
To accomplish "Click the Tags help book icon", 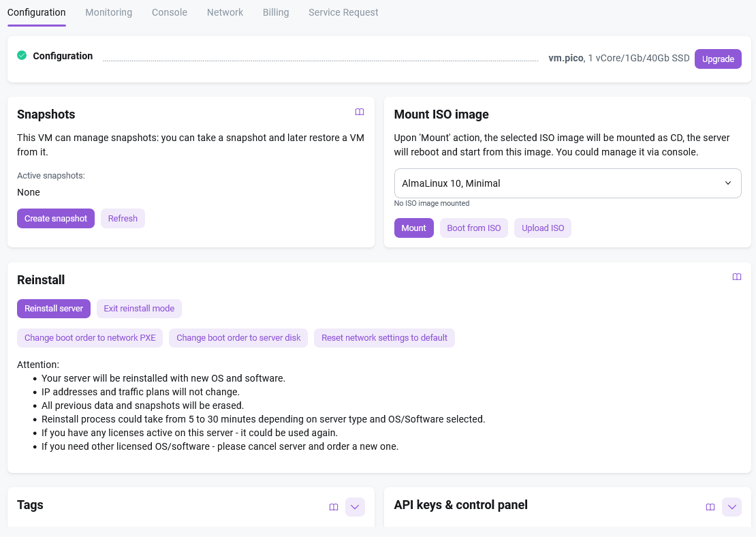I will click(x=334, y=507).
